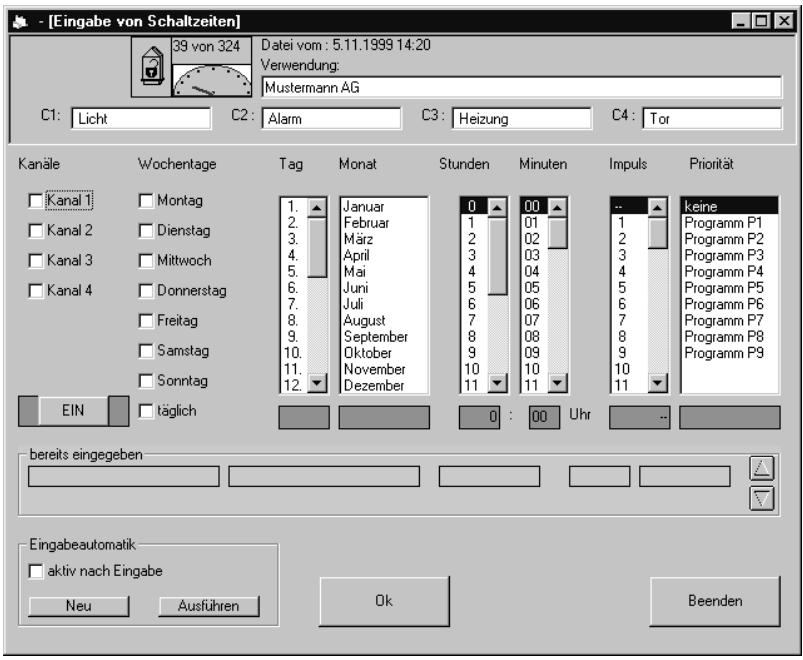Viewport: 803px width, 660px height.
Task: Select hour 7 in Stunden list
Action: point(470,318)
